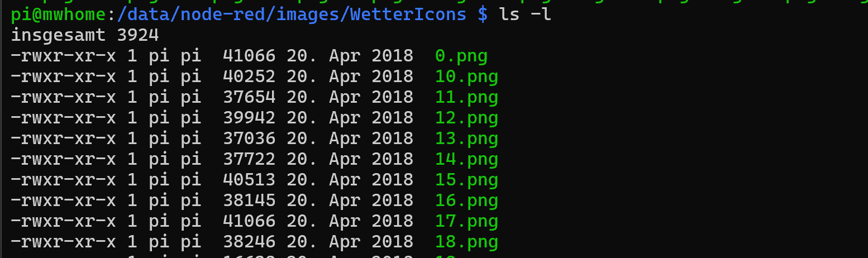Click the file size 37654
The height and width of the screenshot is (258, 868).
click(x=249, y=97)
